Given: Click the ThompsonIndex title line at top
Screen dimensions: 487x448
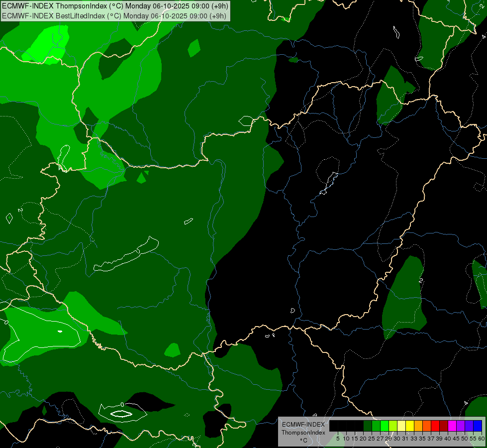Looking at the screenshot, I should [x=115, y=6].
